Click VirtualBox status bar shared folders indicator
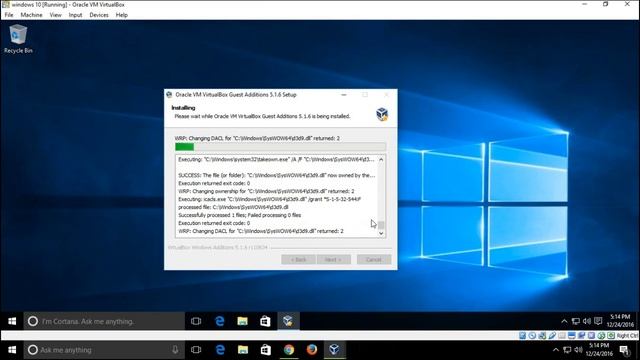Image resolution: width=640 pixels, height=360 pixels. 562,336
